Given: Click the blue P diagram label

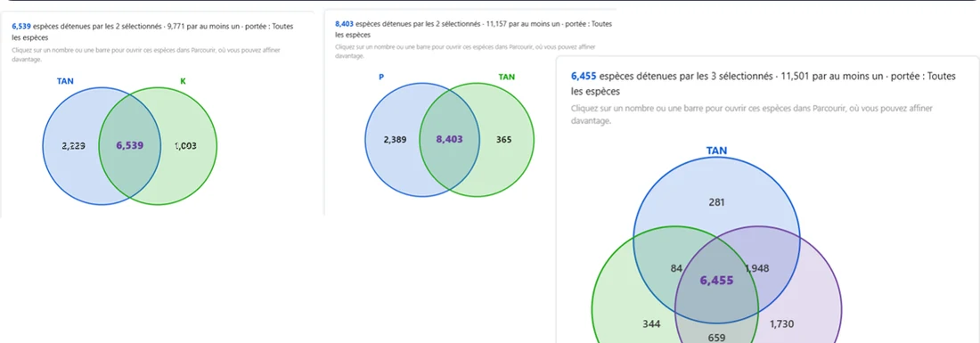Looking at the screenshot, I should 381,77.
